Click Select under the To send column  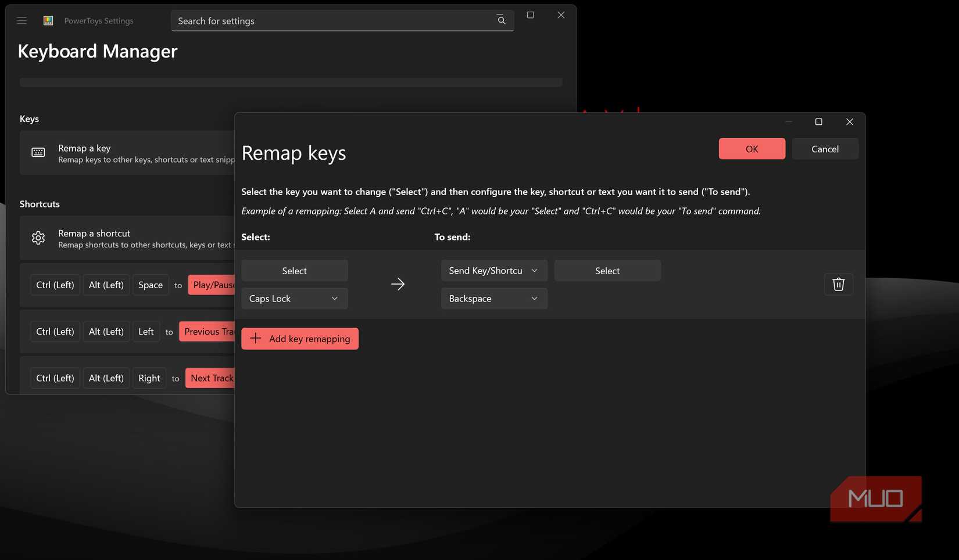click(x=607, y=270)
